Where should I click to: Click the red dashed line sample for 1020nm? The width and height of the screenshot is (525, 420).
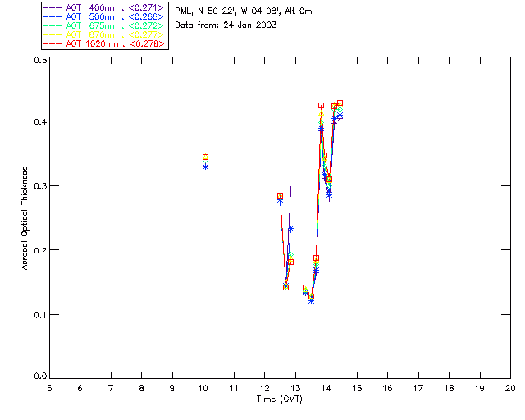pyautogui.click(x=52, y=43)
